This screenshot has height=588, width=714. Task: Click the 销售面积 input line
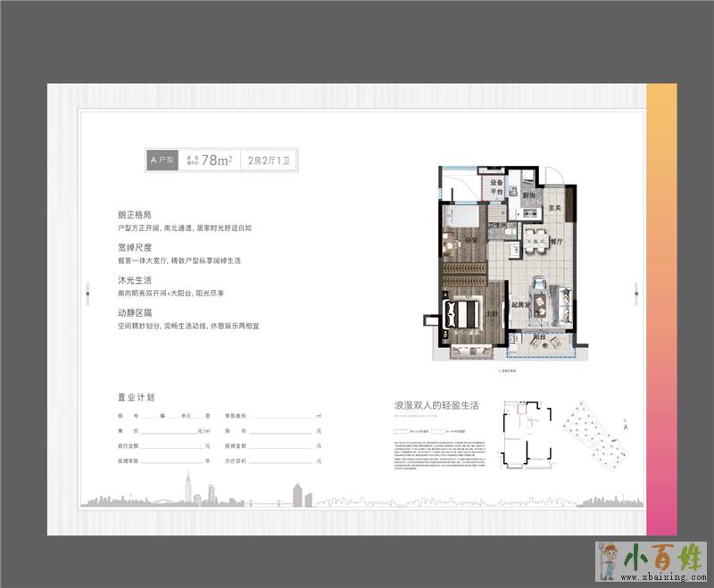285,417
